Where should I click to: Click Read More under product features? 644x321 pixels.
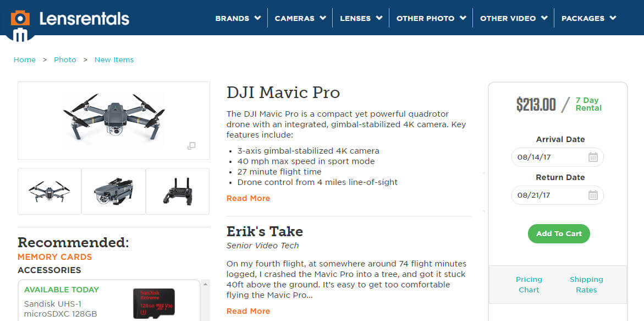pos(248,198)
